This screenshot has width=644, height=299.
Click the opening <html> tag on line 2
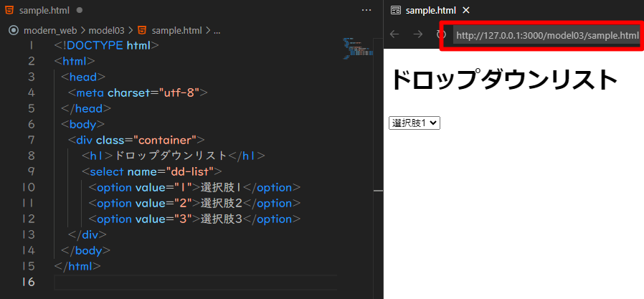pyautogui.click(x=75, y=61)
